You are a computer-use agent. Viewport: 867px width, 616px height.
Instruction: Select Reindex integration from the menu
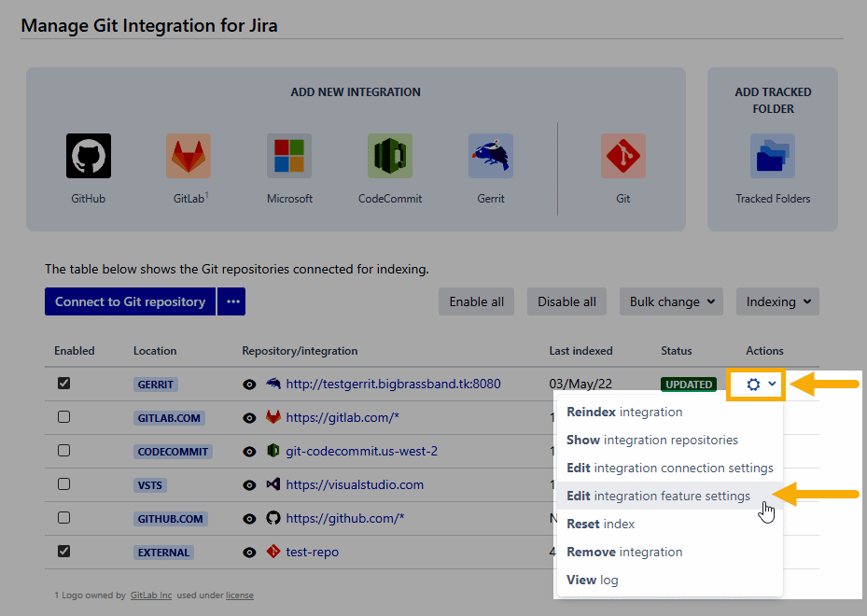[669, 412]
